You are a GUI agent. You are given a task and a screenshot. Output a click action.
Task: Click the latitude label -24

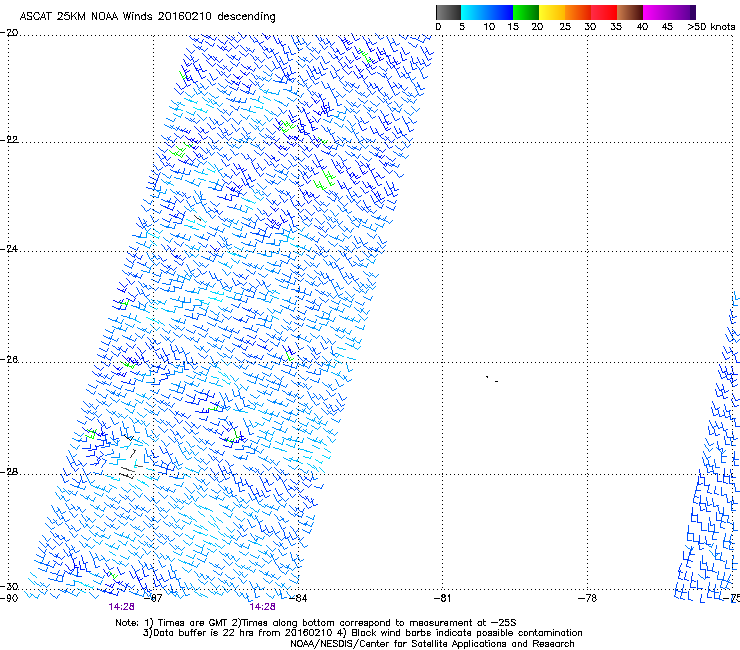click(x=9, y=249)
